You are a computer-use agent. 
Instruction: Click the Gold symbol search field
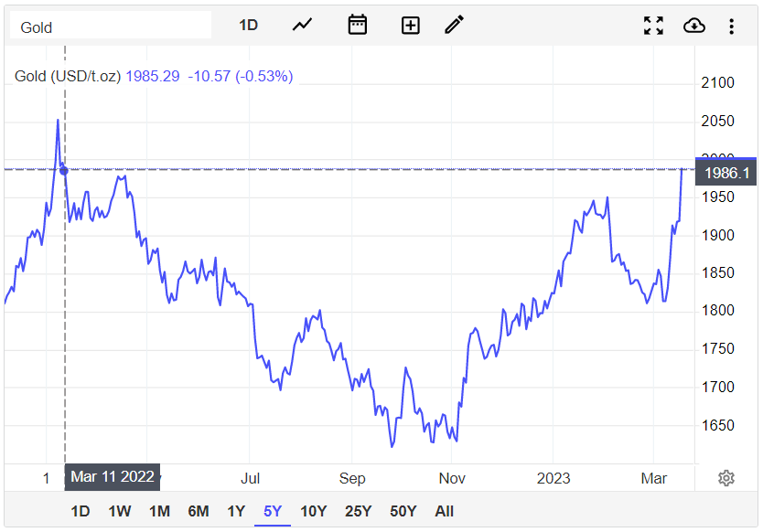click(x=111, y=27)
